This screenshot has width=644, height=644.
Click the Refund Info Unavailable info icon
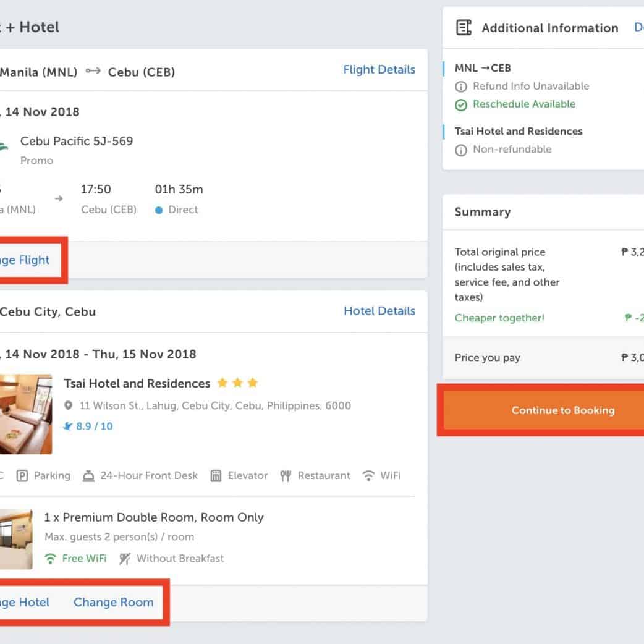pyautogui.click(x=460, y=87)
